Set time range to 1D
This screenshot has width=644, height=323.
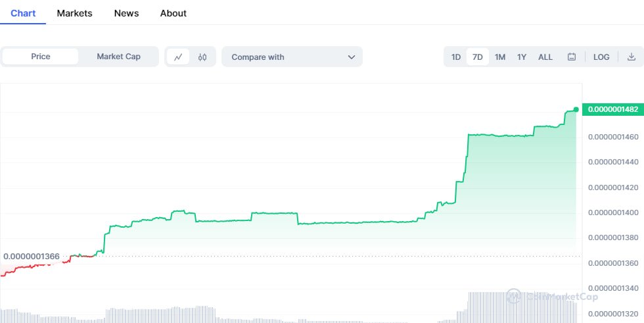click(x=456, y=57)
